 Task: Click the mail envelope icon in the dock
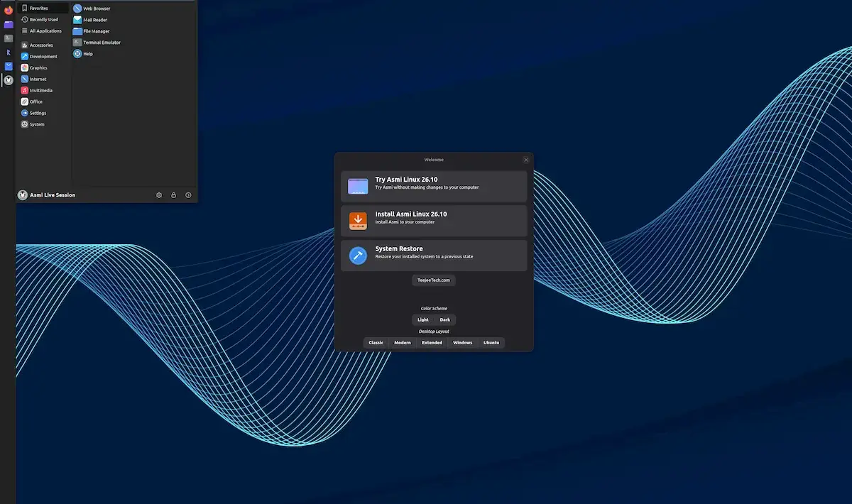click(x=9, y=66)
